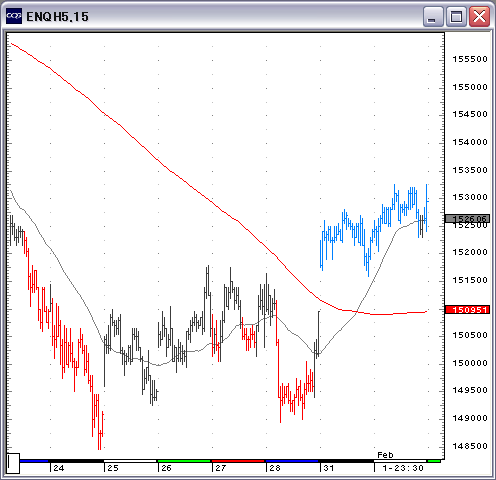
Task: Click the 27 date label on time axis
Action: tap(221, 468)
